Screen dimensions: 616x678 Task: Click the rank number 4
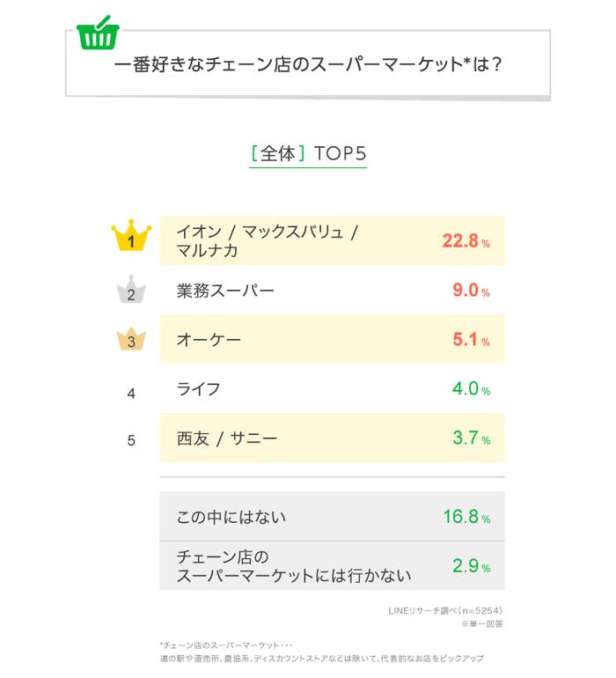(131, 394)
